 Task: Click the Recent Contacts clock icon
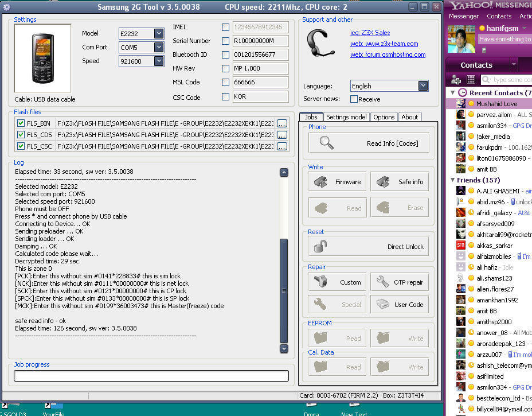462,92
